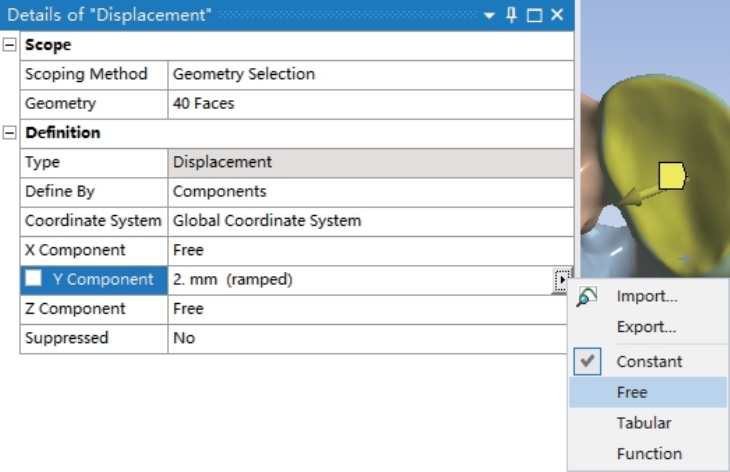Open the Details panel title dropdown arrow

(489, 15)
